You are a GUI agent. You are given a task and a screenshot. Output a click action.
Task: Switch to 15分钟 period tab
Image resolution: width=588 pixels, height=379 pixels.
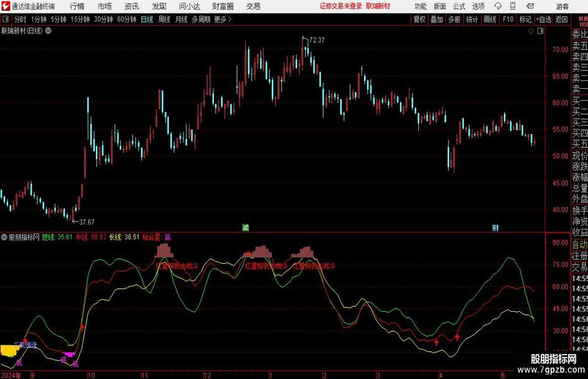pos(80,19)
